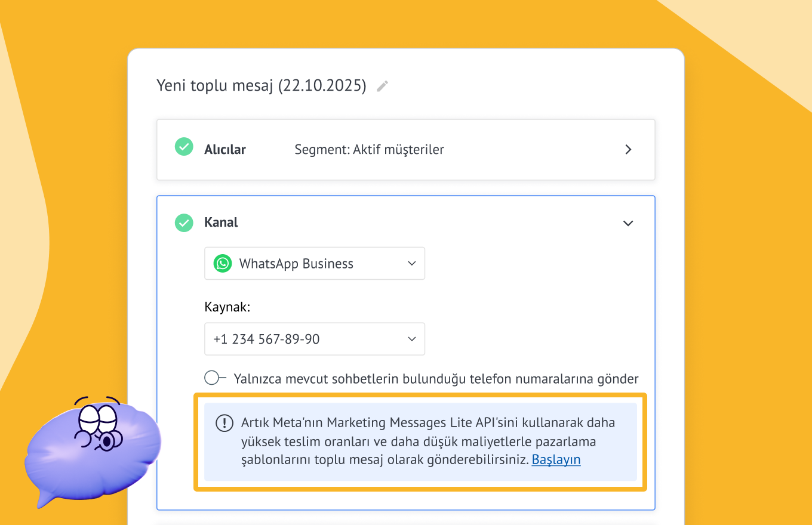Click the Marketing Messages Lite API notice text
This screenshot has height=525, width=812.
point(418,441)
